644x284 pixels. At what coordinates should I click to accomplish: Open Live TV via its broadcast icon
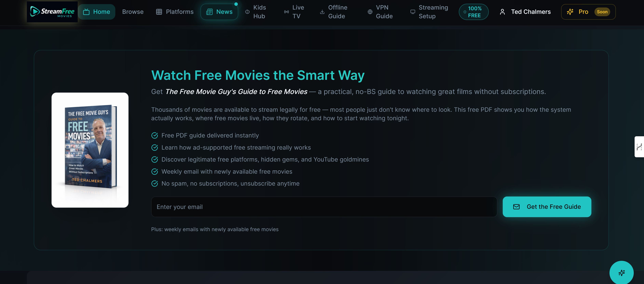click(286, 11)
